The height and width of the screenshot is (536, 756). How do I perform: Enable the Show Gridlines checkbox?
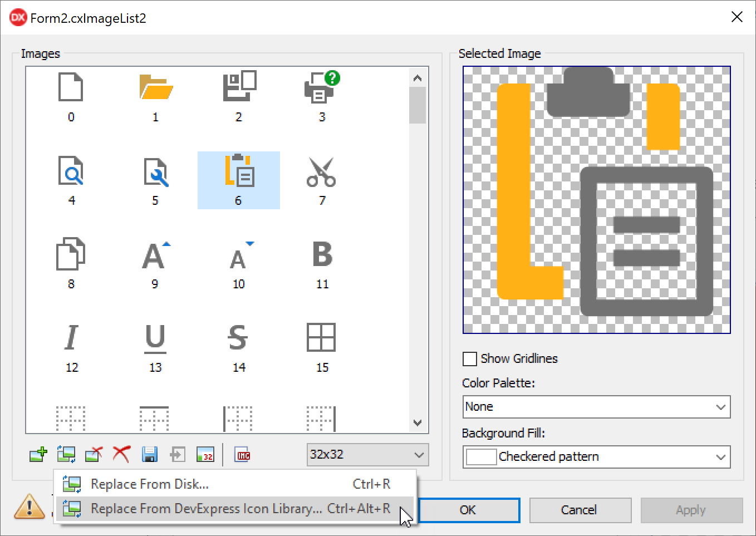coord(470,359)
